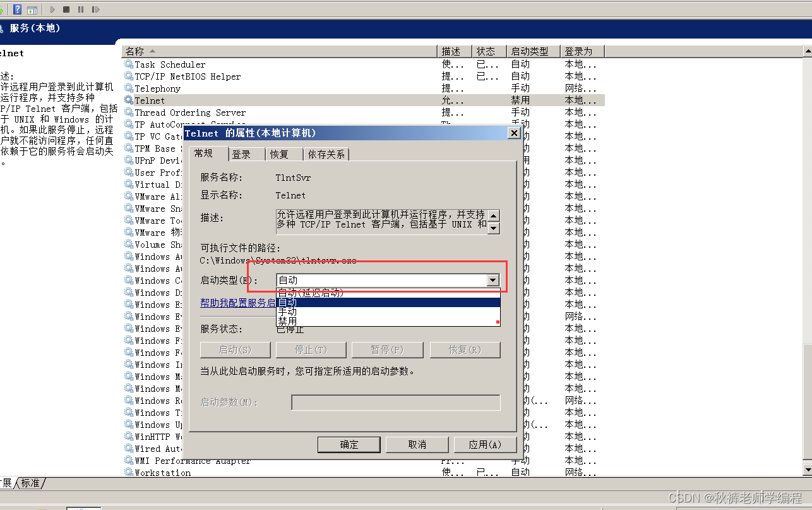This screenshot has width=812, height=510.
Task: Select the Virtual Disk service gear icon
Action: [x=129, y=185]
